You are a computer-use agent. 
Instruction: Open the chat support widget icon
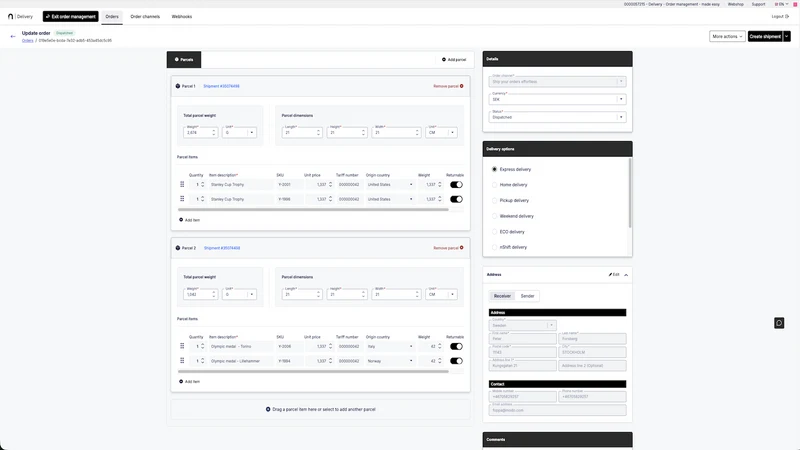click(x=779, y=323)
